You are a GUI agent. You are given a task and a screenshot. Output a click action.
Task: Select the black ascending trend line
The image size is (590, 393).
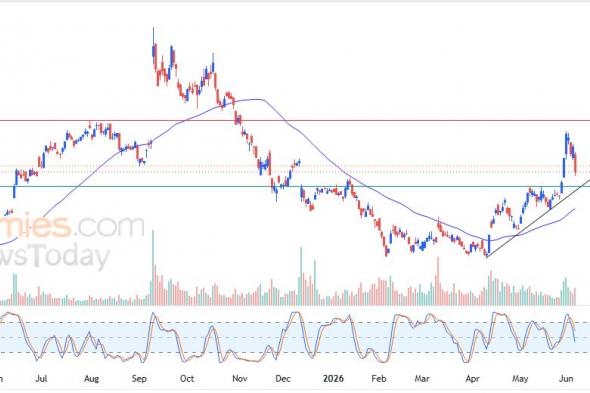click(538, 219)
